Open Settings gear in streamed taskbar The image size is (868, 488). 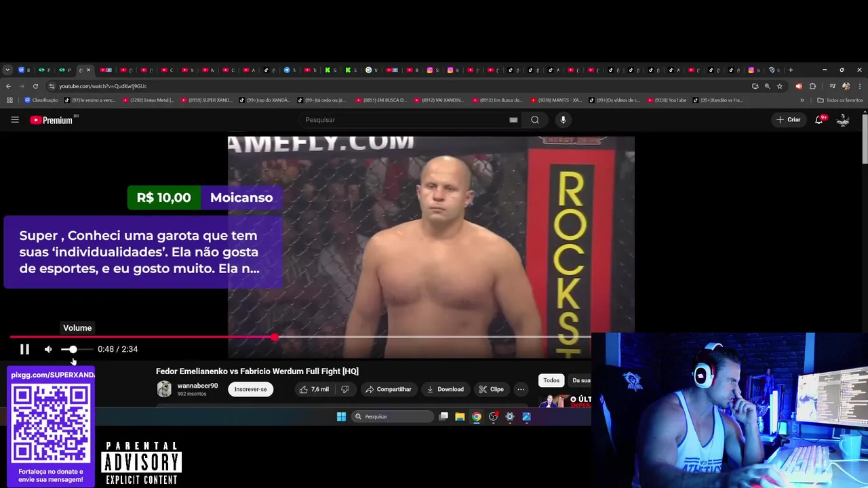pos(510,417)
